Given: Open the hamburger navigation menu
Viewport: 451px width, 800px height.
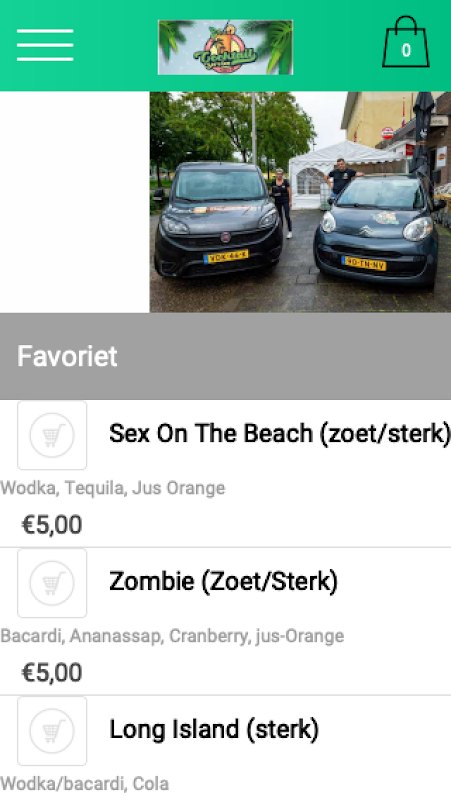Looking at the screenshot, I should pyautogui.click(x=45, y=45).
